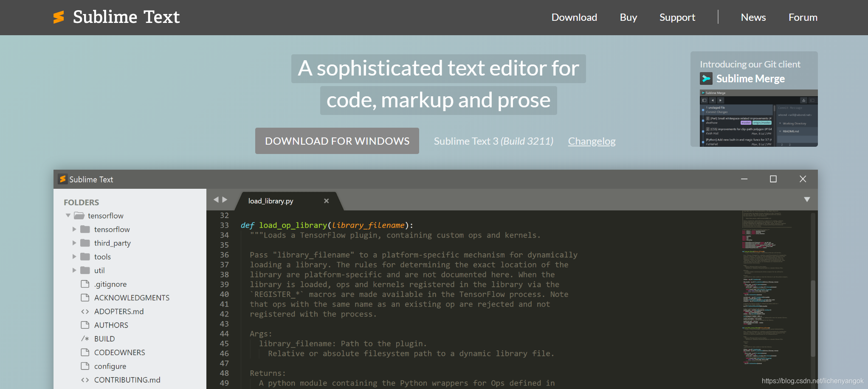
Task: Close the Sublime Text window
Action: tap(803, 179)
